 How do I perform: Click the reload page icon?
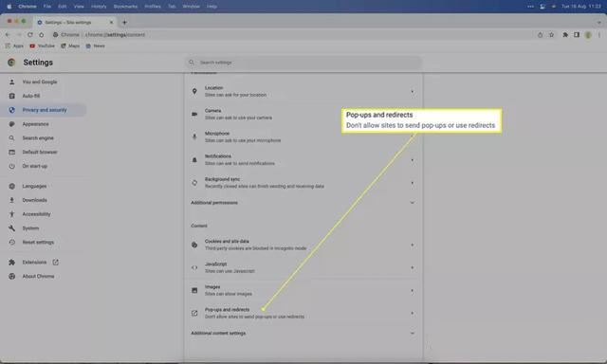pyautogui.click(x=30, y=35)
